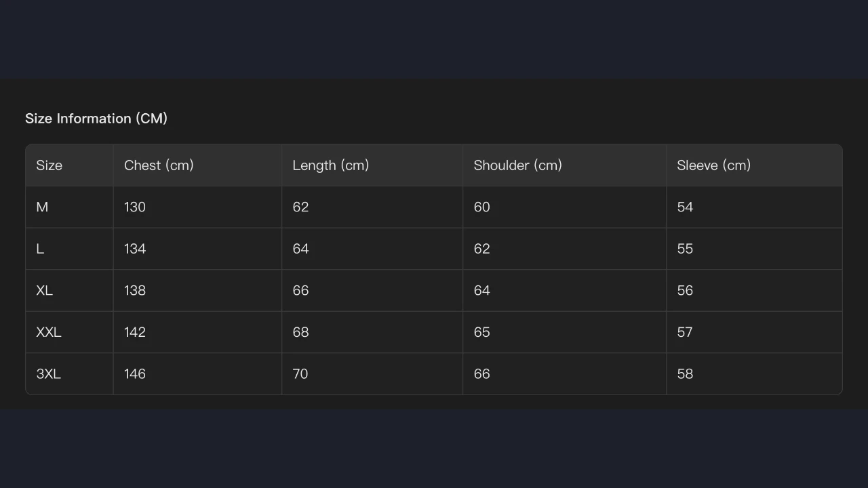Click the Size Information (CM) heading
The width and height of the screenshot is (868, 488).
[96, 119]
